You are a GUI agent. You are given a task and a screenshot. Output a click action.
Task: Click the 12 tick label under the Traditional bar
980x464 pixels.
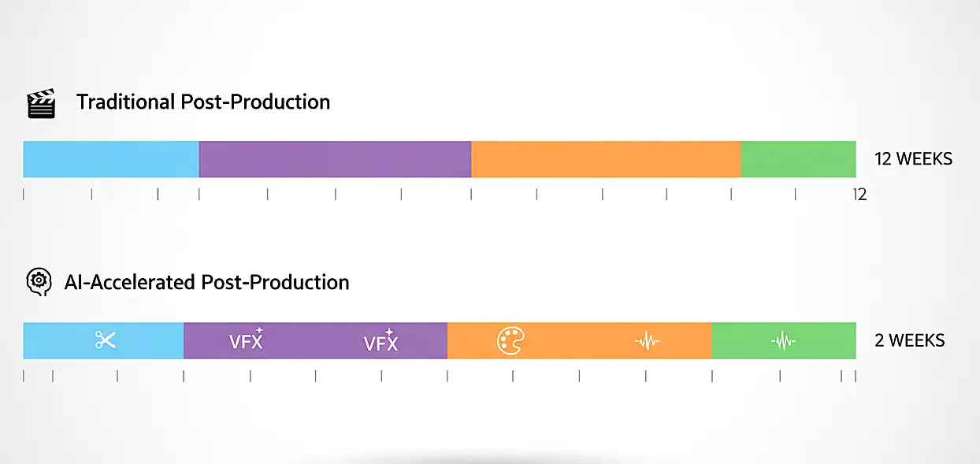860,195
